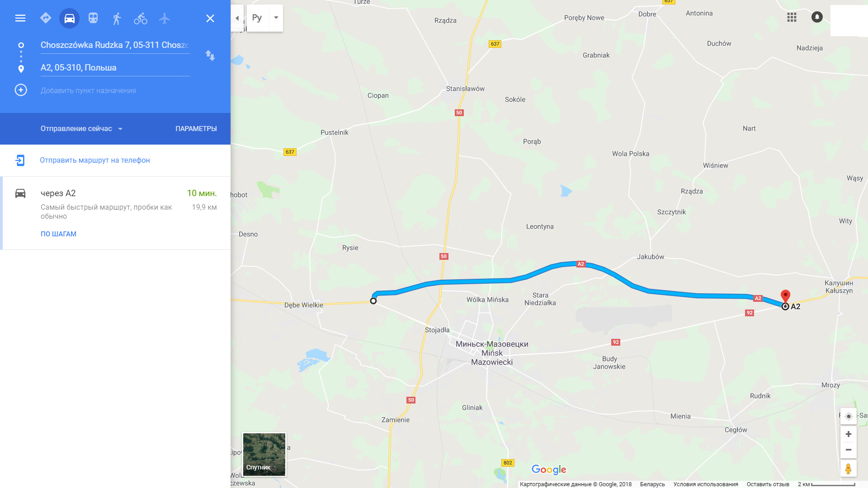The image size is (868, 488).
Task: Collapse the side panel arrow
Action: [237, 18]
